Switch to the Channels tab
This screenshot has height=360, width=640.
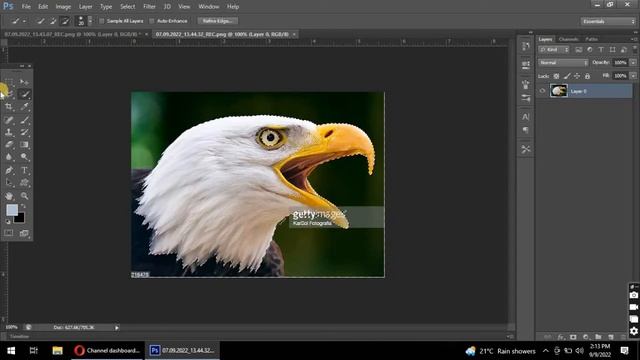(568, 39)
